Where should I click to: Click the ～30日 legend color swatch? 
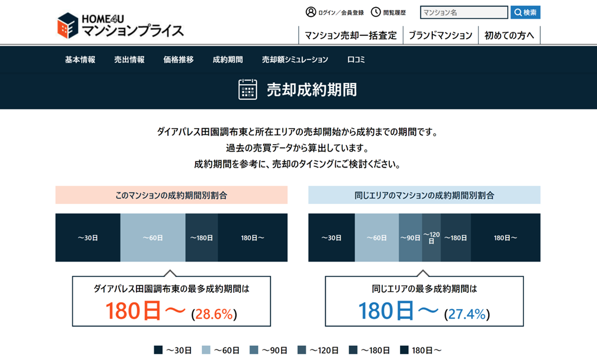click(158, 350)
